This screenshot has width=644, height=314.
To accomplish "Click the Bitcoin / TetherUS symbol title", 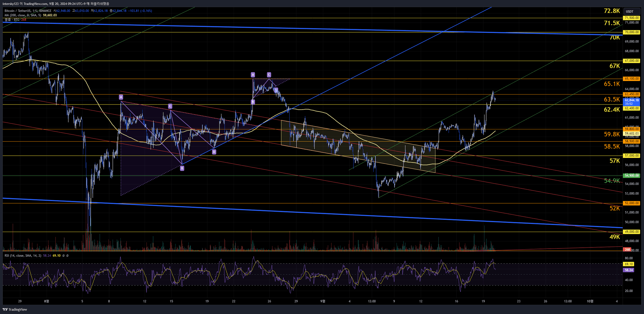I will tap(19, 11).
